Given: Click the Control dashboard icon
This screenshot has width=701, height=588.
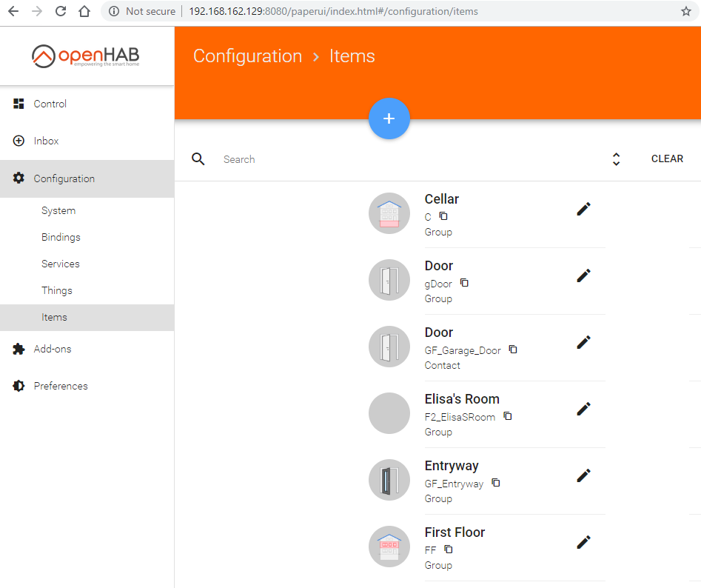Looking at the screenshot, I should click(19, 104).
